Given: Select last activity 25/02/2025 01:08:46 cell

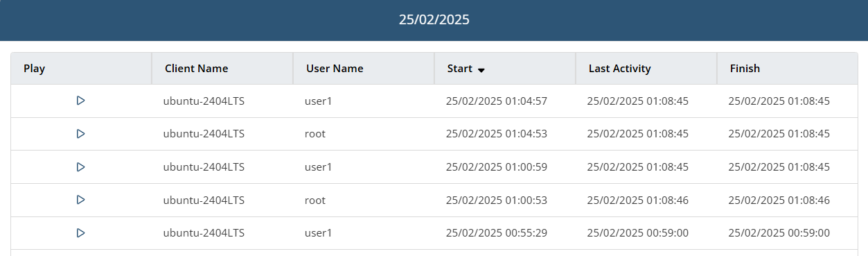Looking at the screenshot, I should click(x=638, y=200).
